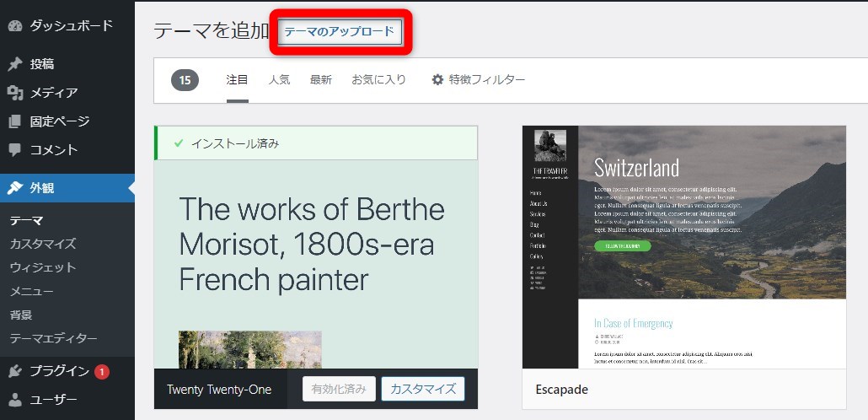Click the 有効化済み button on Twenty Twenty-One
Viewport: 868px width, 420px height.
coord(340,389)
